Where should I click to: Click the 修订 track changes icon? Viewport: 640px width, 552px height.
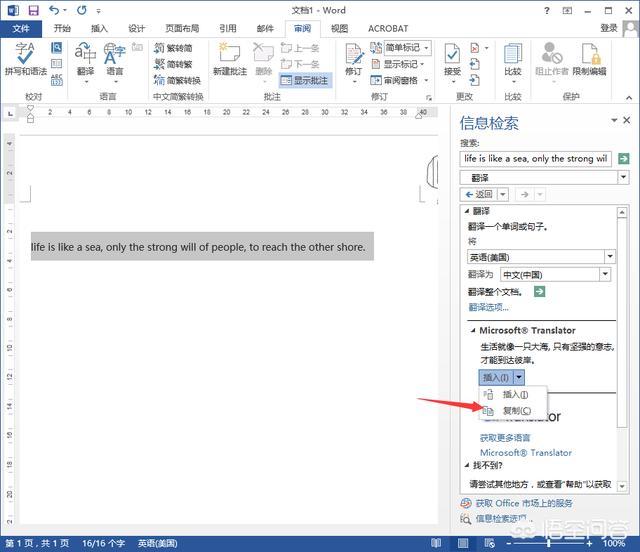coord(354,59)
